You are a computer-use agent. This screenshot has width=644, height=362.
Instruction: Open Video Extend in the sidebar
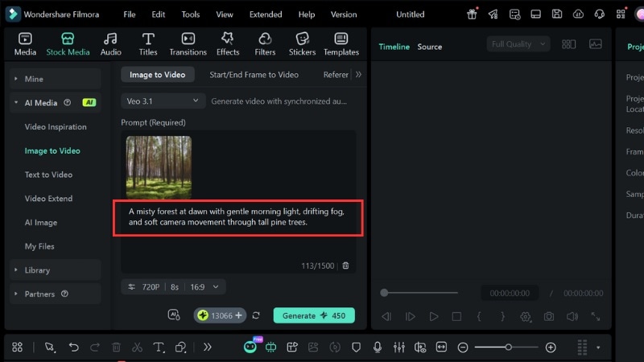pos(48,198)
